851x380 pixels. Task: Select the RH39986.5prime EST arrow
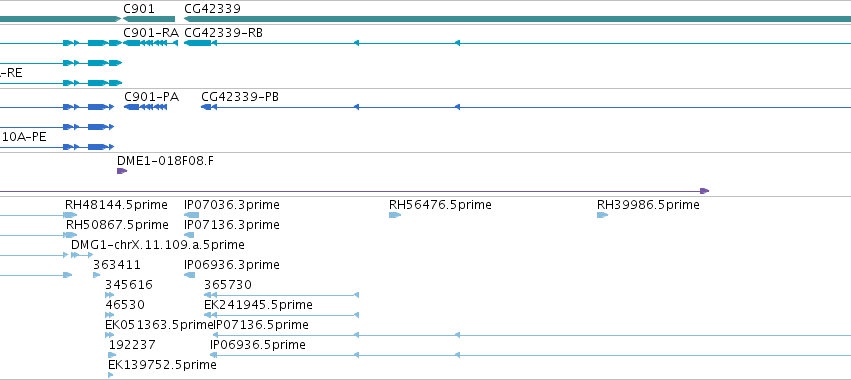(x=602, y=215)
